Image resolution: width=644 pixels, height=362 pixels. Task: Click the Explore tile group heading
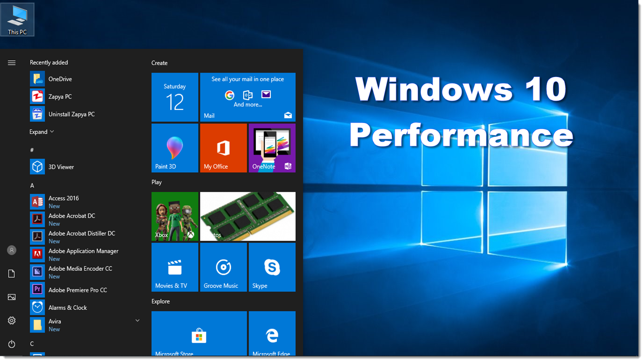coord(161,301)
